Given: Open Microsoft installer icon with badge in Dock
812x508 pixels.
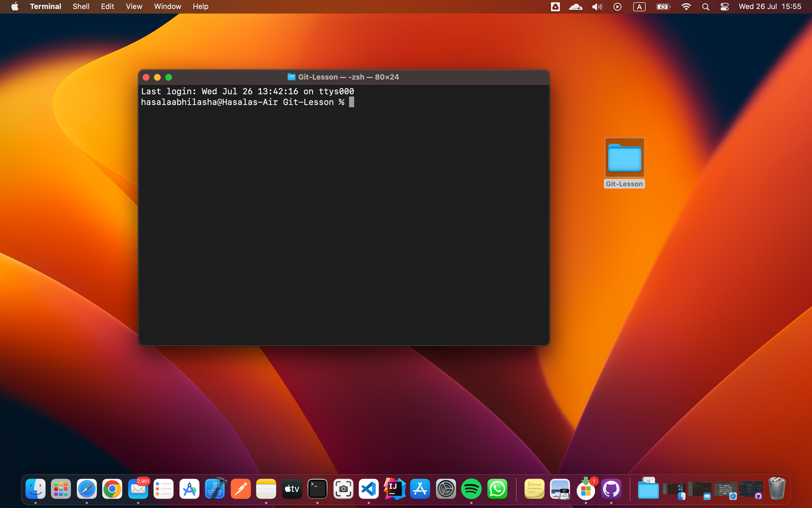Looking at the screenshot, I should click(586, 489).
